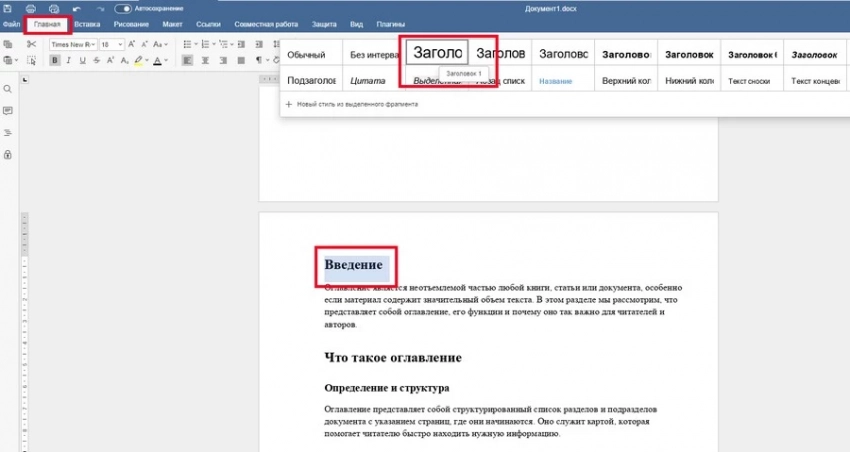This screenshot has height=452, width=850.
Task: Open the Times New Roman font dropdown
Action: (93, 44)
